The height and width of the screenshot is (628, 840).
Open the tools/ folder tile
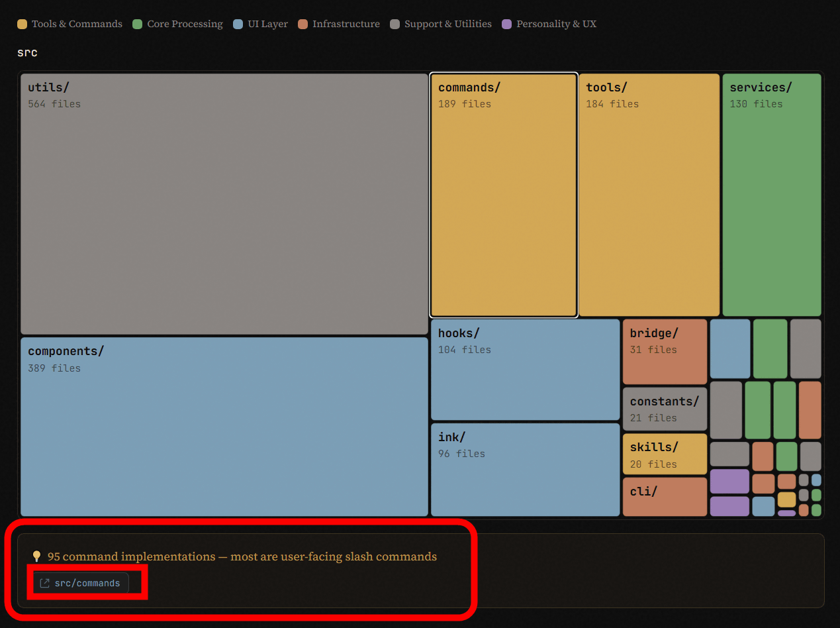(x=649, y=195)
